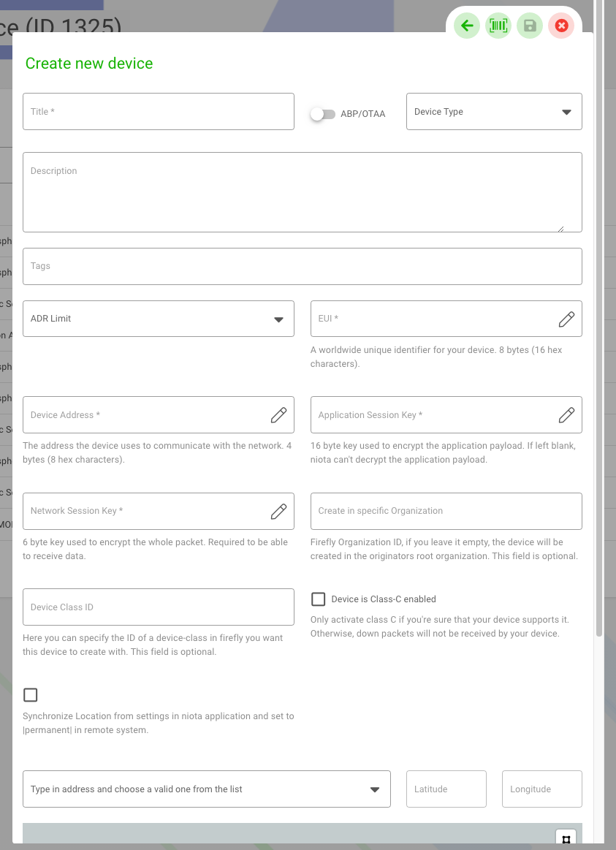Open the address search dropdown
The image size is (616, 850).
click(207, 789)
